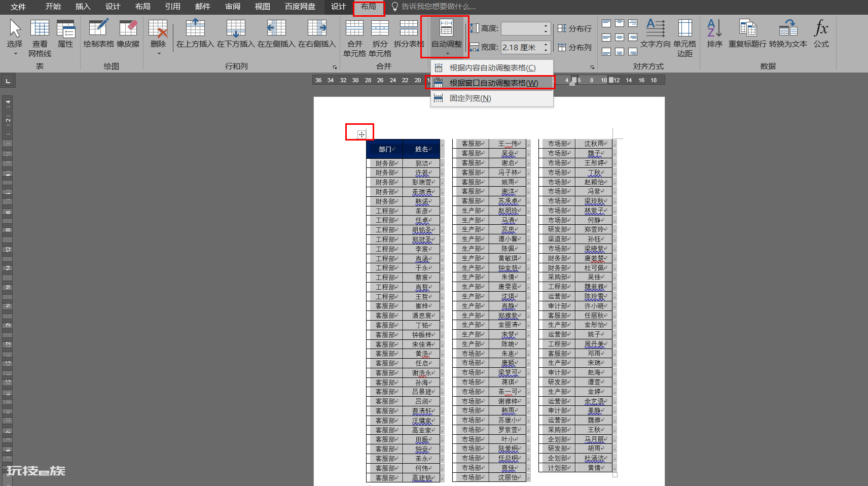Align cell text bottom right
The width and height of the screenshot is (868, 486).
click(633, 52)
